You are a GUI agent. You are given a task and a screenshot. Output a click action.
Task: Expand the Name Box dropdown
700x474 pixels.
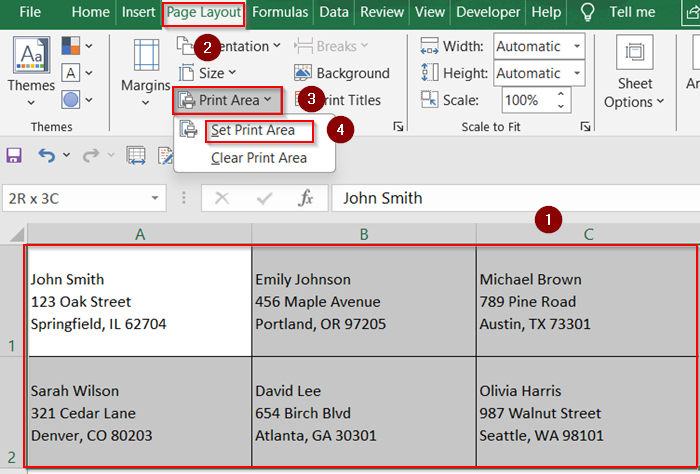[x=155, y=199]
